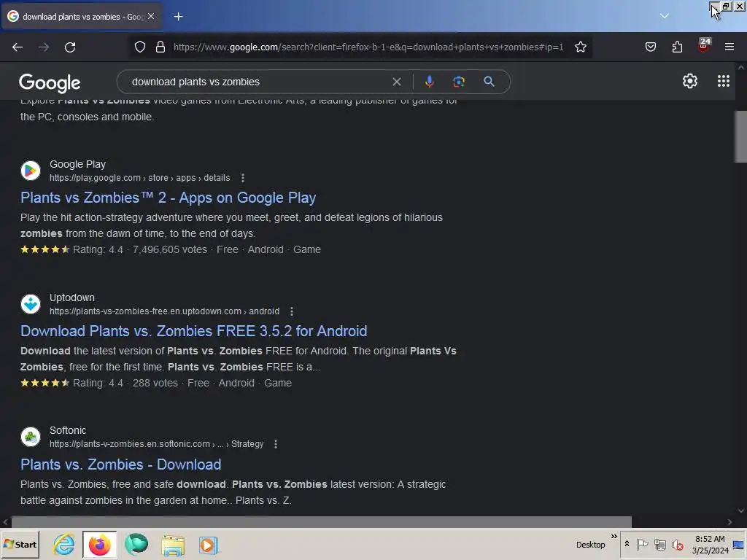
Task: Open the green globe browser taskbar icon
Action: (x=136, y=545)
